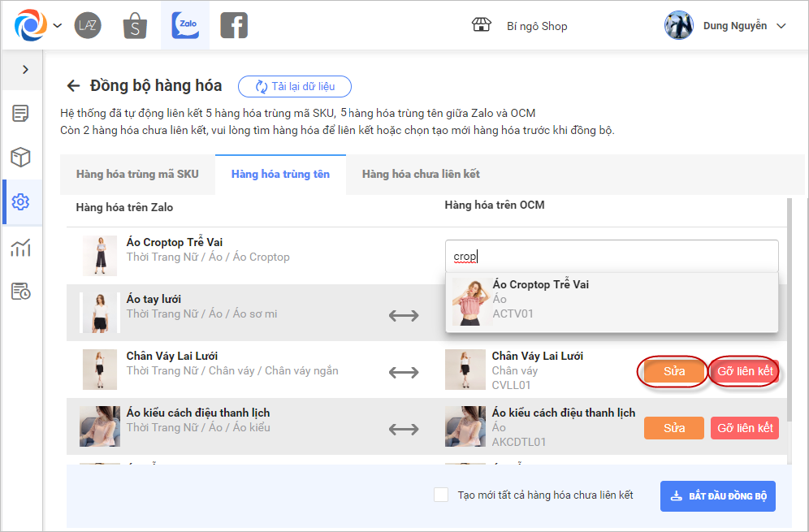The height and width of the screenshot is (532, 809).
Task: Click the 'Tải lại dữ liệu' button
Action: [x=295, y=87]
